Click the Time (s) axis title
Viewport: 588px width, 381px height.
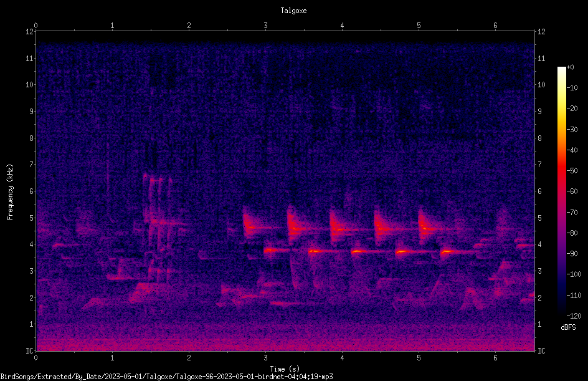coord(285,369)
